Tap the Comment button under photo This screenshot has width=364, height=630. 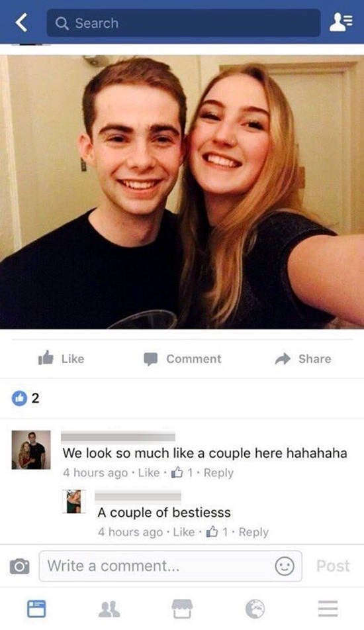pyautogui.click(x=183, y=359)
